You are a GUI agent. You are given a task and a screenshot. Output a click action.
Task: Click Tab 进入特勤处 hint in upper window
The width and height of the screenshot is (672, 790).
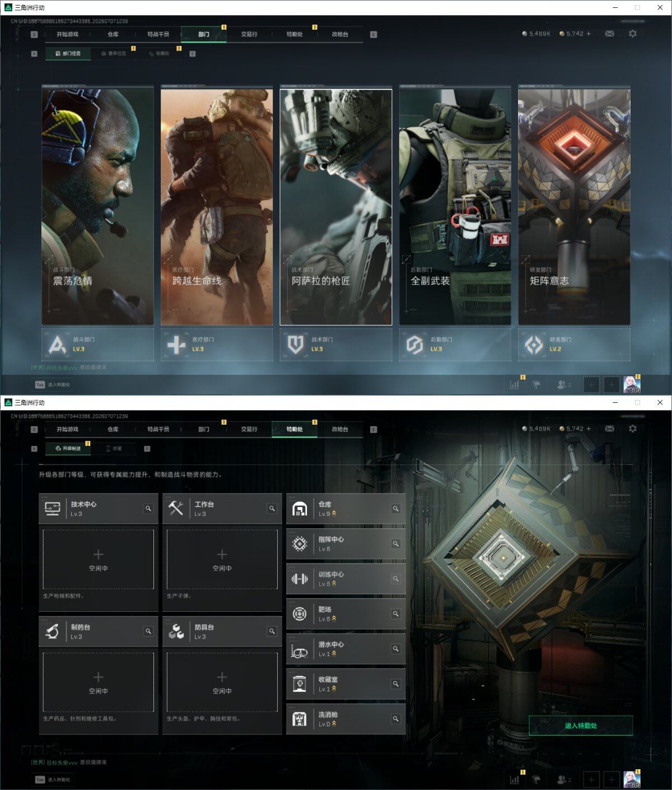pyautogui.click(x=53, y=385)
